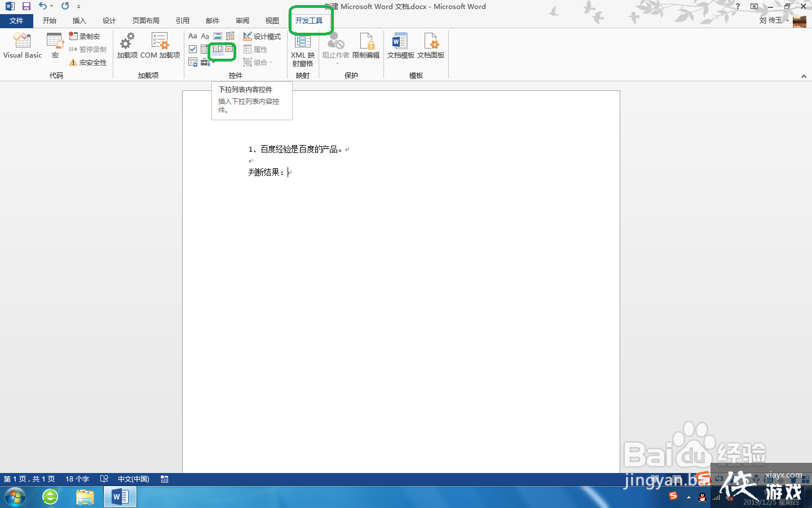Open Document Panel (文档面板)

pos(431,45)
